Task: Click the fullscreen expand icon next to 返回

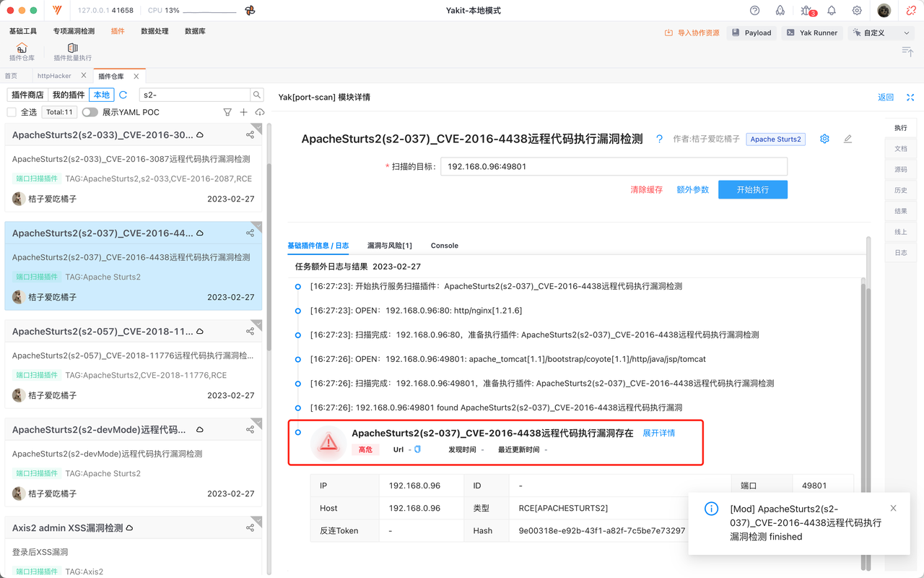Action: (x=910, y=97)
